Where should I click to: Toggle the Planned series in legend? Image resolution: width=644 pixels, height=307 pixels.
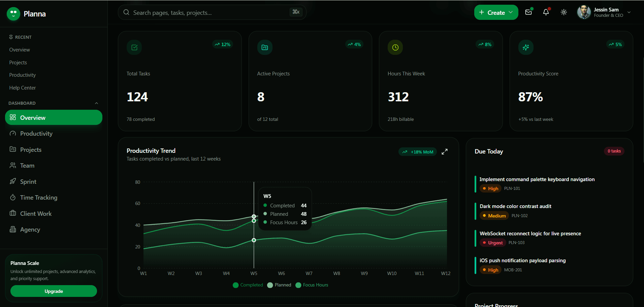click(x=279, y=285)
